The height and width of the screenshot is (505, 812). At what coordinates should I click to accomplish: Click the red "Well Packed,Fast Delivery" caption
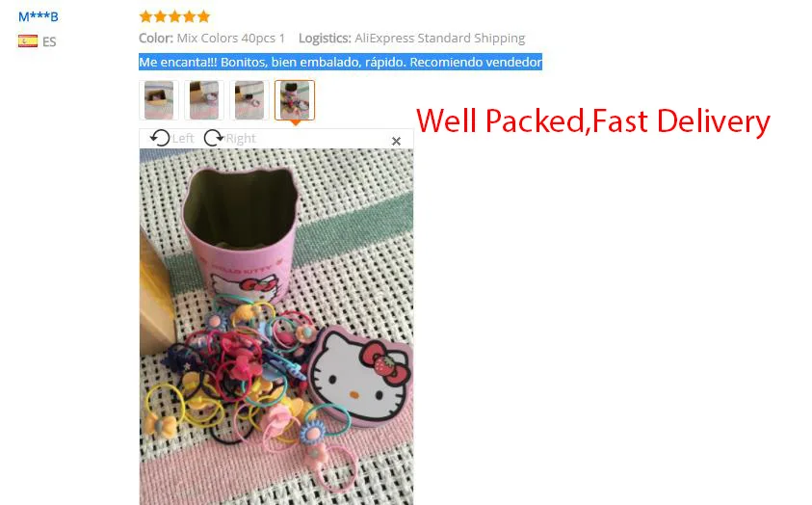[x=593, y=121]
